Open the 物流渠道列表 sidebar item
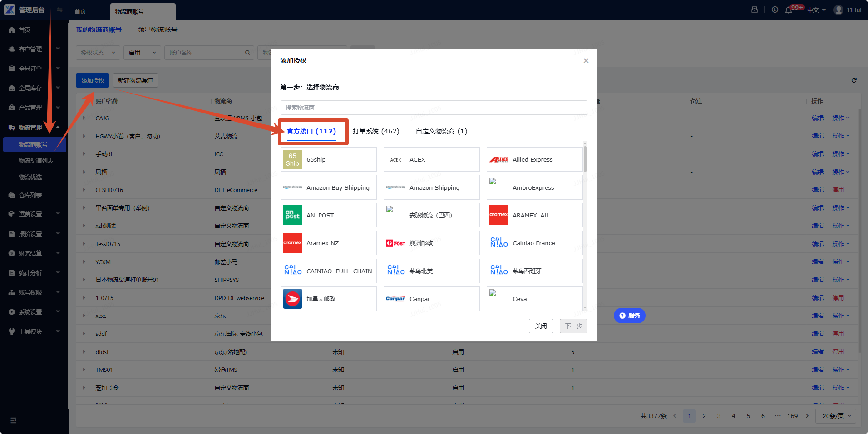This screenshot has width=868, height=434. (36, 161)
